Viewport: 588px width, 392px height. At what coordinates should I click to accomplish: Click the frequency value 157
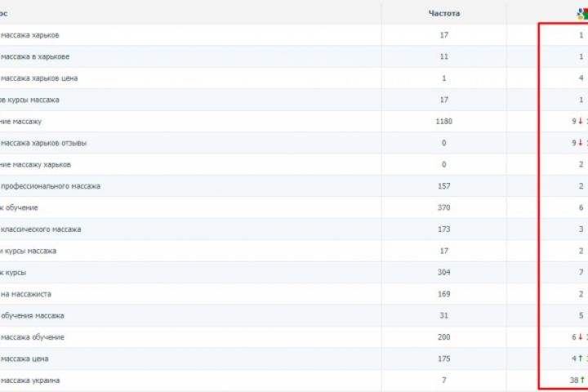point(444,186)
